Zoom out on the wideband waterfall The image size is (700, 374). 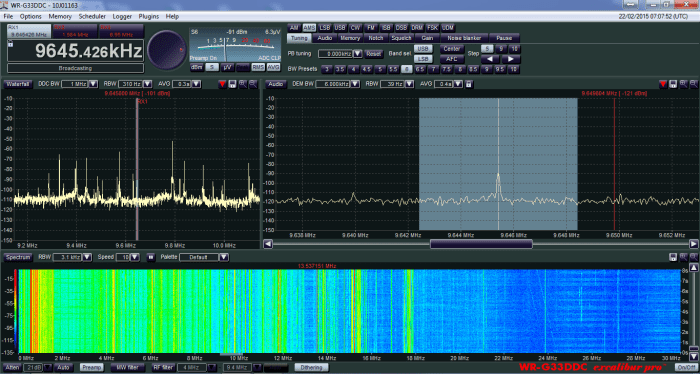tap(693, 257)
